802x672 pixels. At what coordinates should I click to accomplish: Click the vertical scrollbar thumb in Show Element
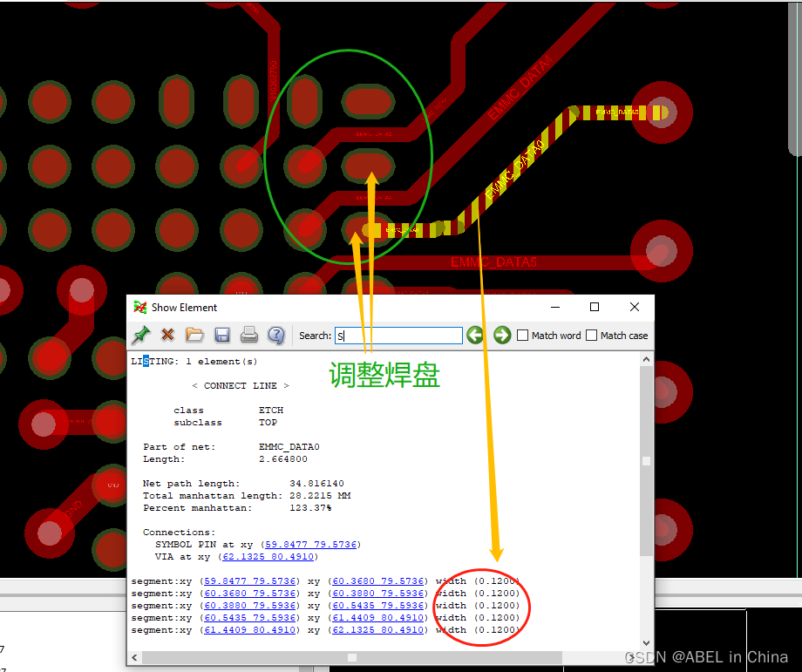(647, 460)
